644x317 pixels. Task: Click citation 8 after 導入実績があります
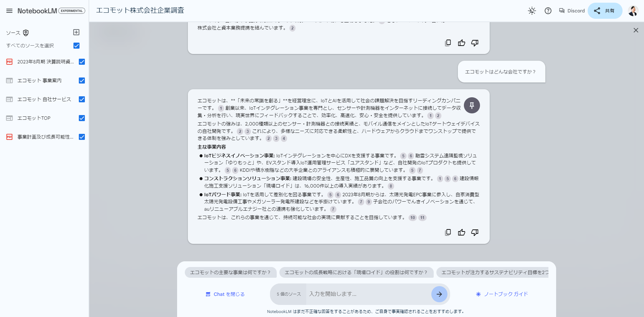pyautogui.click(x=391, y=186)
